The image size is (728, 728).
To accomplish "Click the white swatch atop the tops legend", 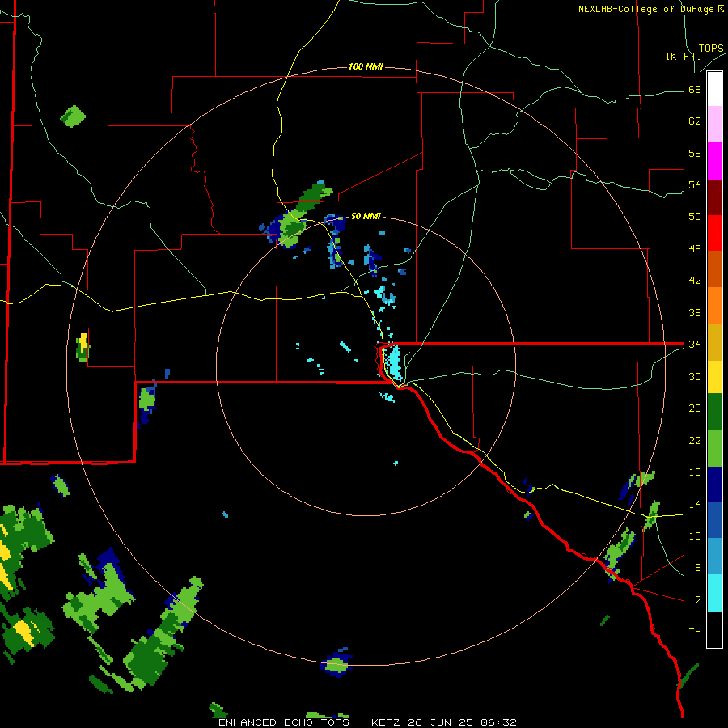I will click(x=714, y=89).
